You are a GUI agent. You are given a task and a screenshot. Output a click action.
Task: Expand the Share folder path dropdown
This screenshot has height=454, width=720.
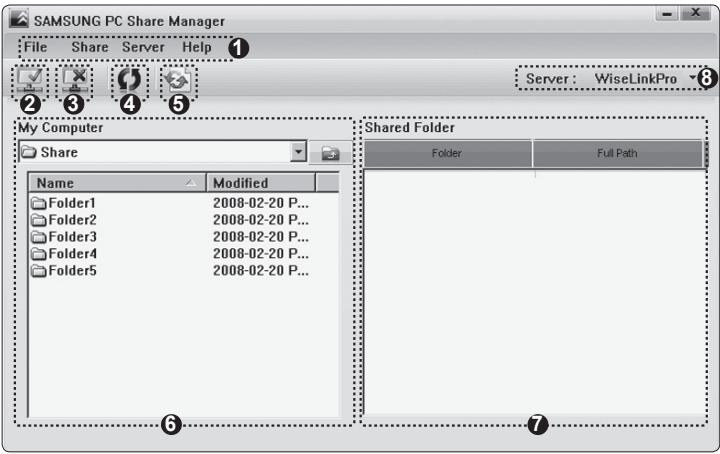coord(298,151)
